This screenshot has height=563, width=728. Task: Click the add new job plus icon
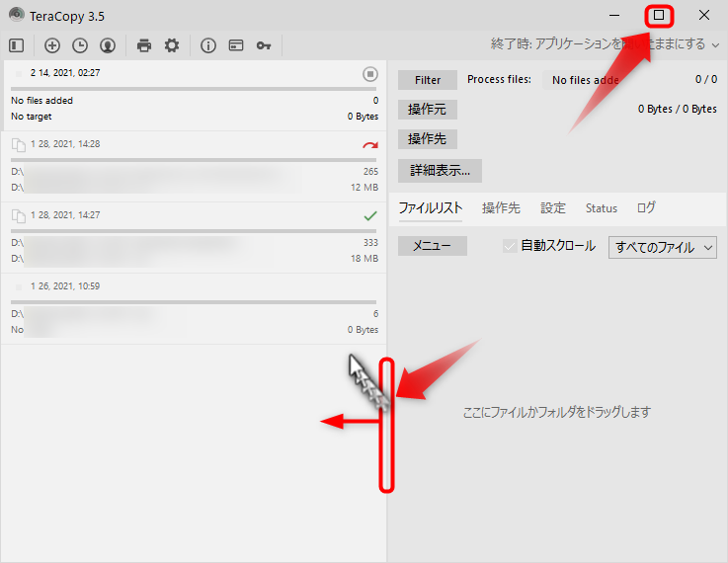pos(52,45)
